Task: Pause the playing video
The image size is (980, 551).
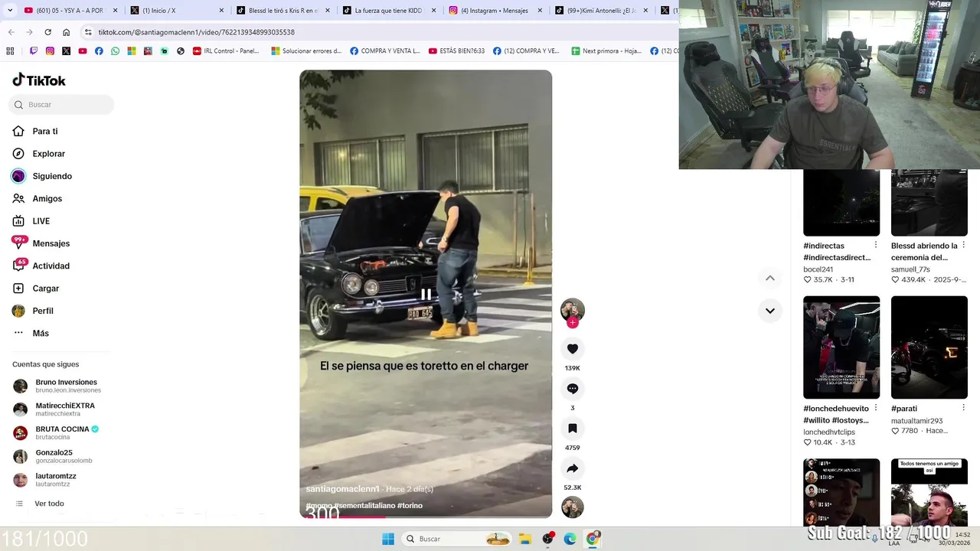Action: [x=426, y=294]
